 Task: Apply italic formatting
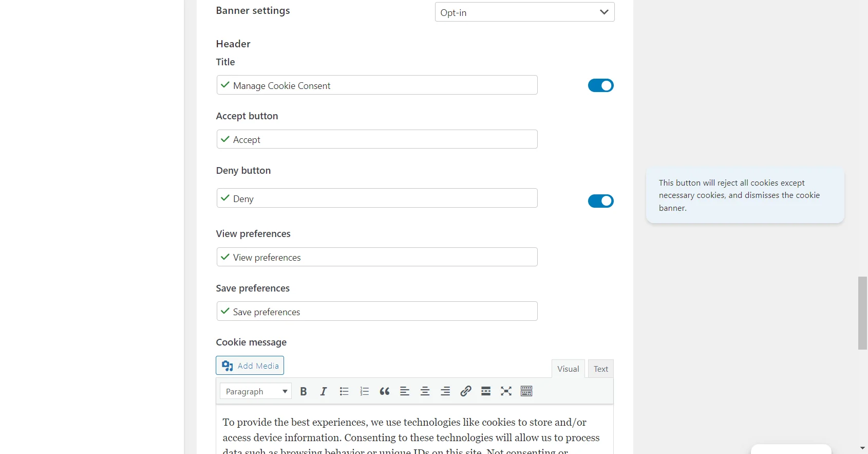(x=323, y=391)
